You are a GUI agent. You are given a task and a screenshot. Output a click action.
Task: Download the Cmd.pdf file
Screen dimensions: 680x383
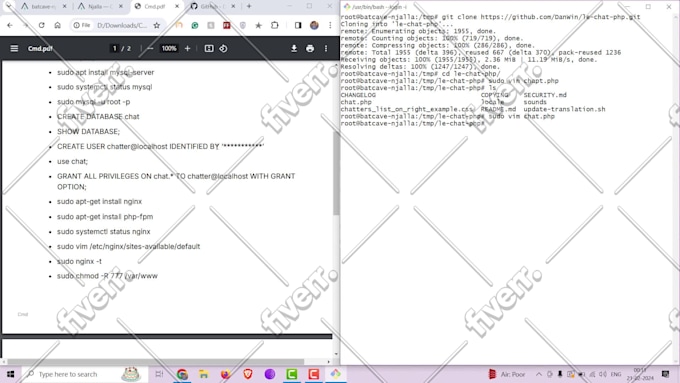[x=294, y=49]
